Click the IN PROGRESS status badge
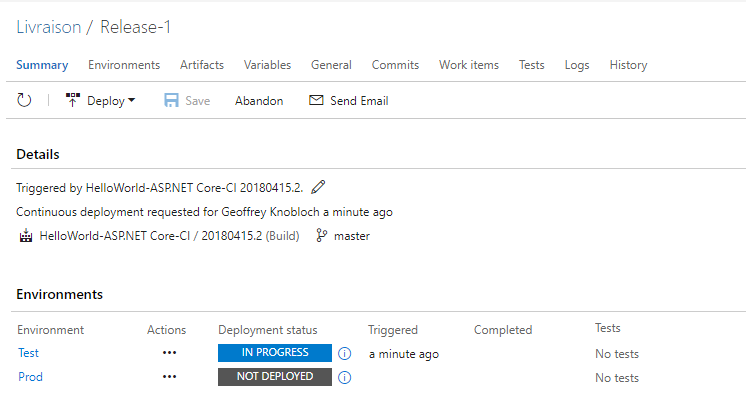The width and height of the screenshot is (746, 414). pos(275,353)
